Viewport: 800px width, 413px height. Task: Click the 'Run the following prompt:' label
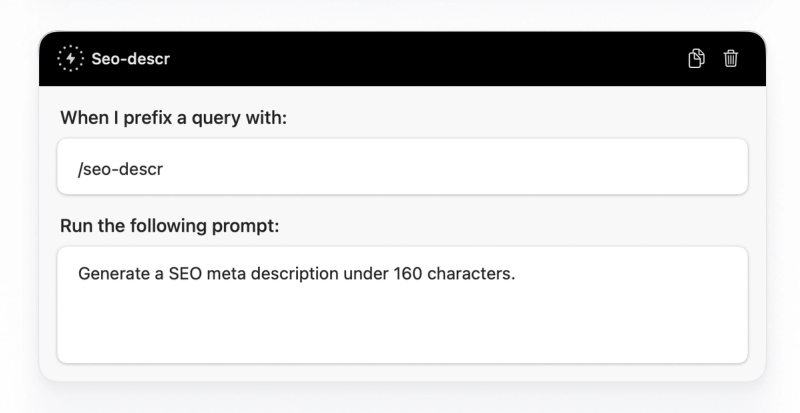(170, 226)
